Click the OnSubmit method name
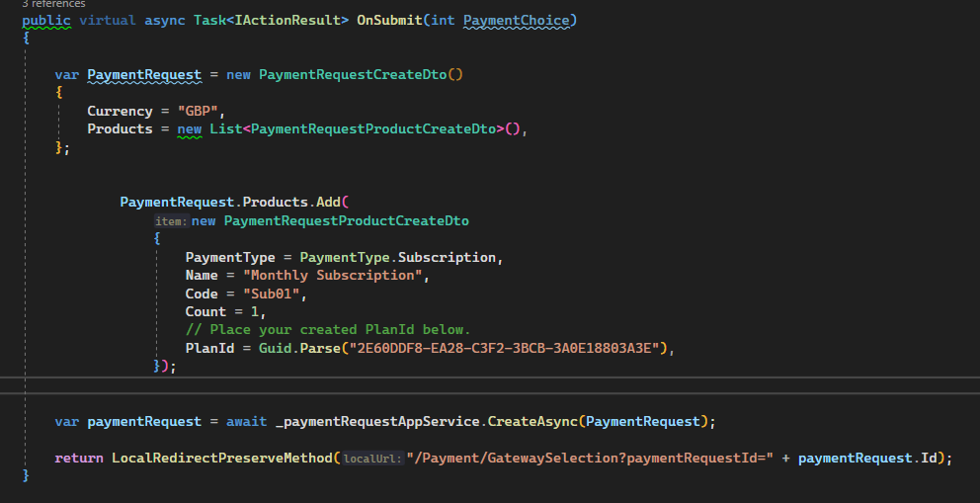980x503 pixels. pos(388,20)
